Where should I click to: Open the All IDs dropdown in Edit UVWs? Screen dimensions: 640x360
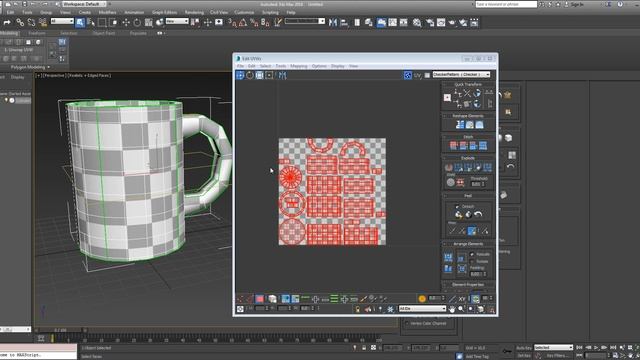(422, 309)
